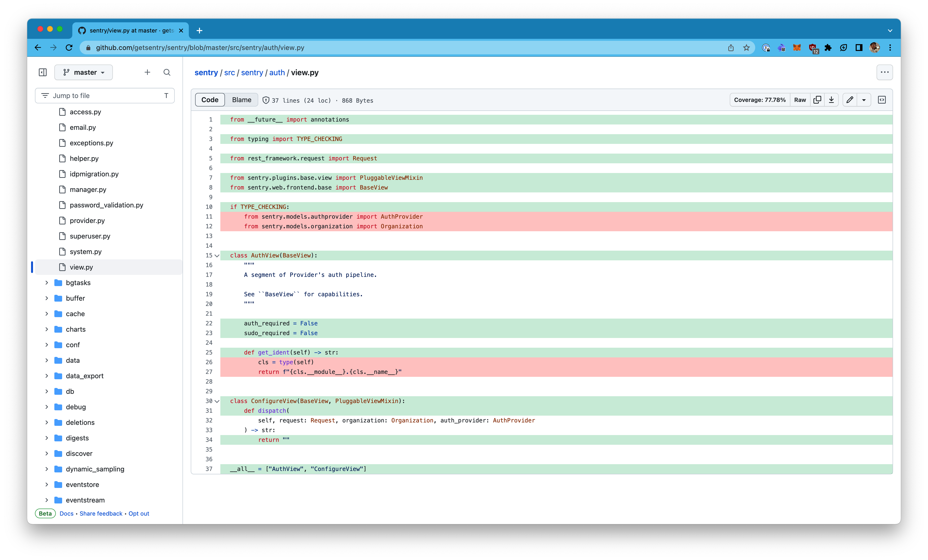Select line number 25
The image size is (928, 560).
[x=209, y=353]
